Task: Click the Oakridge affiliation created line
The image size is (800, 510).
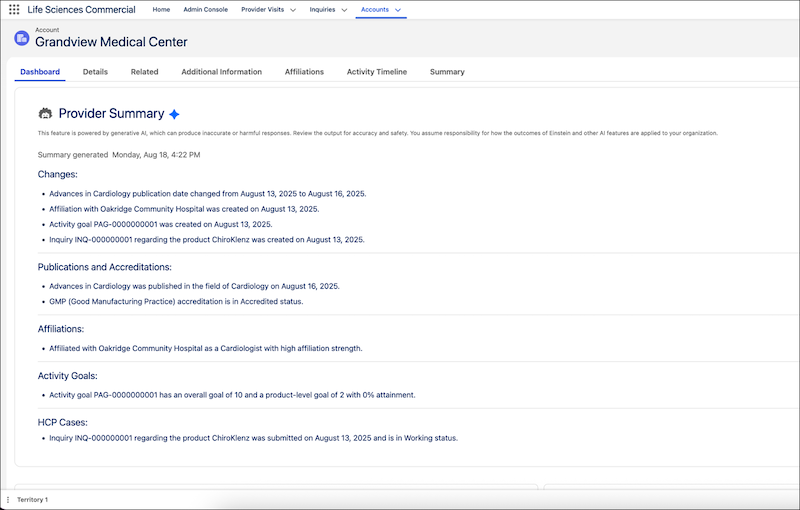Action: point(184,209)
